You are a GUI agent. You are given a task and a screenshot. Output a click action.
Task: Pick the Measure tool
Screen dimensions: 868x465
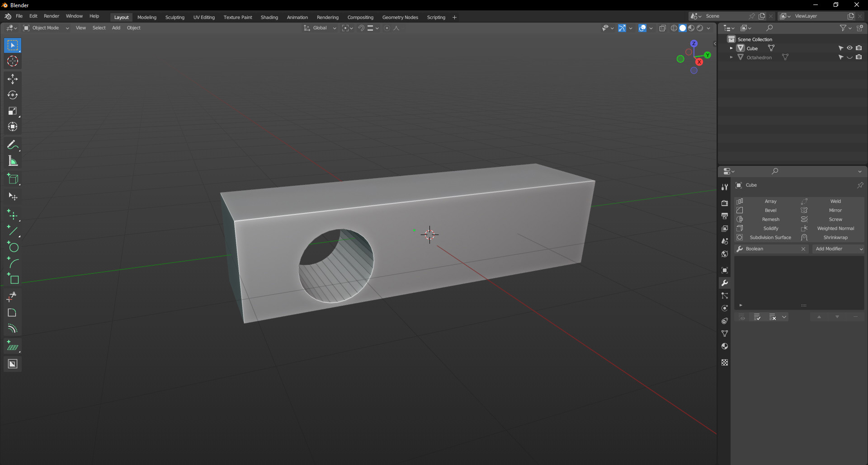coord(13,161)
